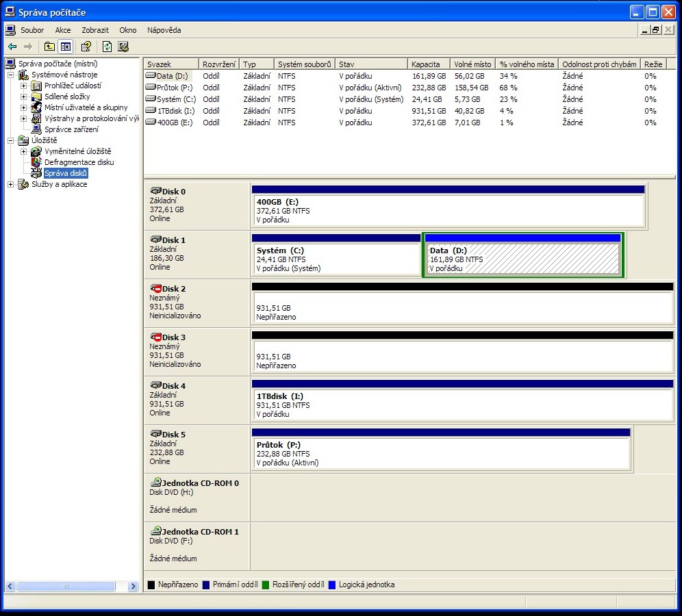Open the Zobrazit menu

[95, 30]
